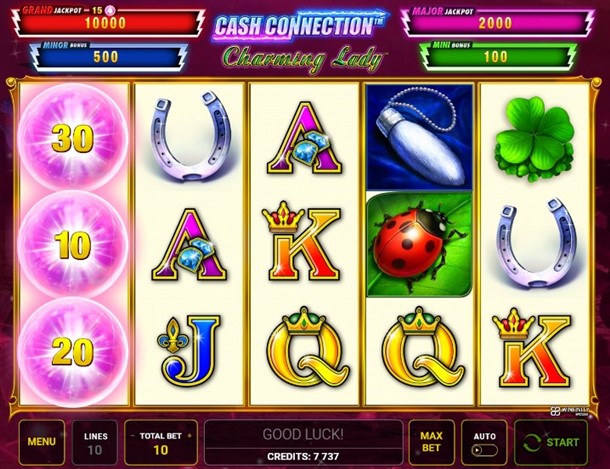Click the Major Jackpot 2000 banner
Image resolution: width=610 pixels, height=469 pixels.
(x=497, y=21)
